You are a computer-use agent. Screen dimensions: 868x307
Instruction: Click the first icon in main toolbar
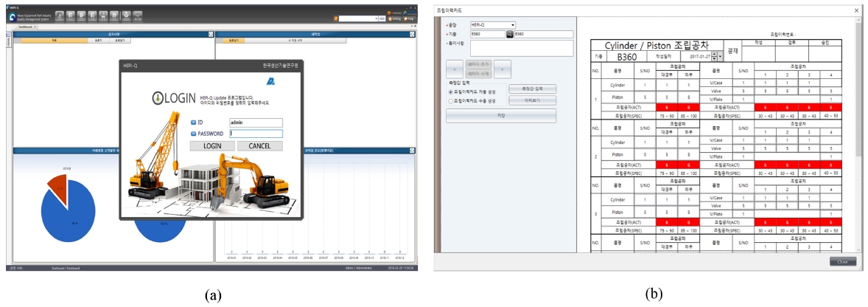(58, 15)
